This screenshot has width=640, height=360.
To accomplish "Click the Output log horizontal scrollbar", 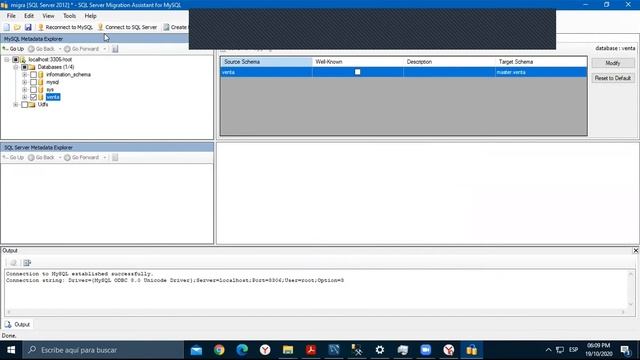I will [316, 312].
